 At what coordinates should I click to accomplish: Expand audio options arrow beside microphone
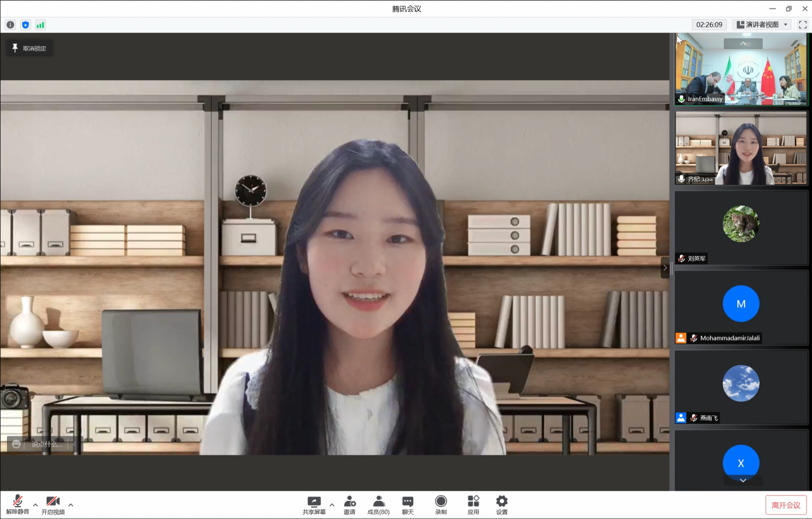click(35, 505)
